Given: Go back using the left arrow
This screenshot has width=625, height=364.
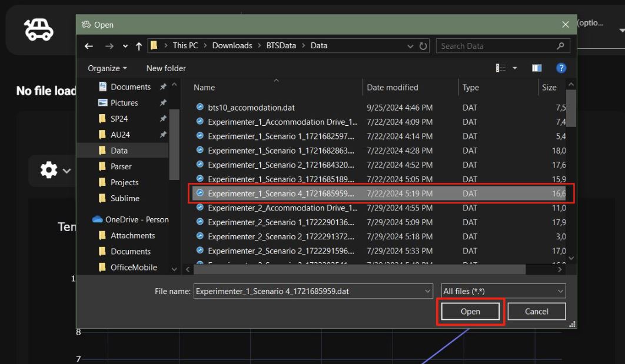Looking at the screenshot, I should tap(89, 46).
